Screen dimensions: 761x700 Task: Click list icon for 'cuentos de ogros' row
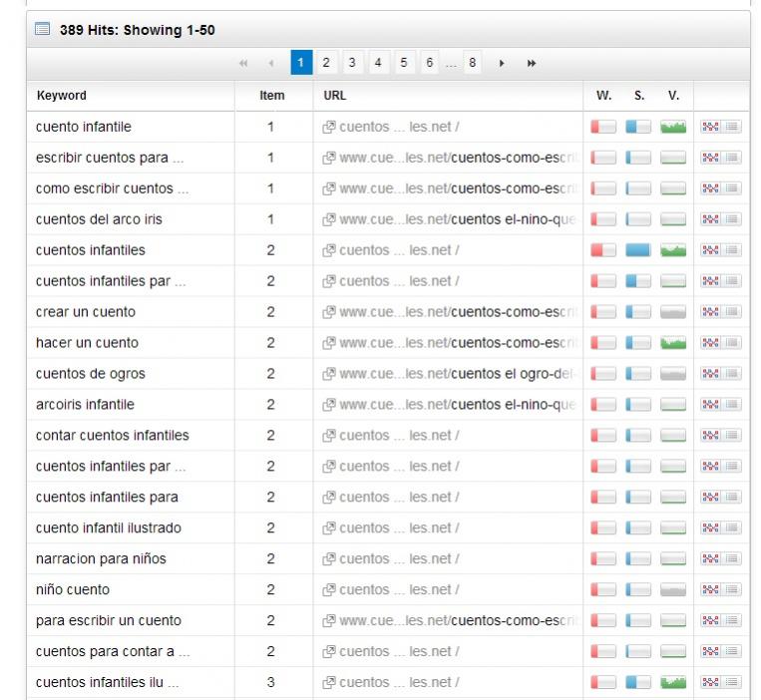pos(732,374)
